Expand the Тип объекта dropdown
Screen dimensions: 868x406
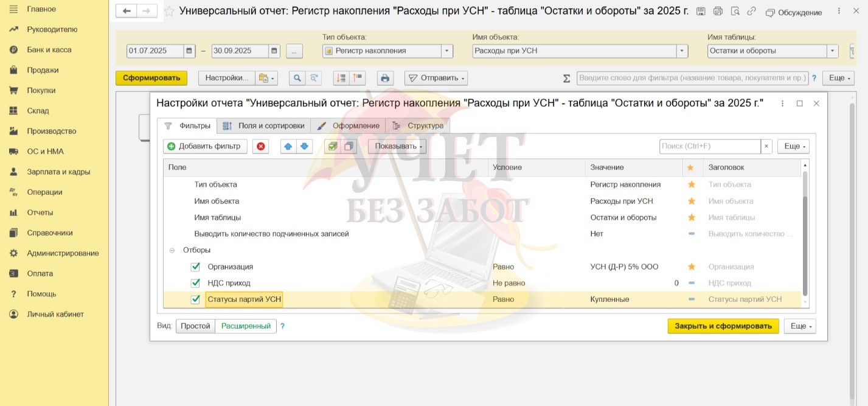point(447,51)
